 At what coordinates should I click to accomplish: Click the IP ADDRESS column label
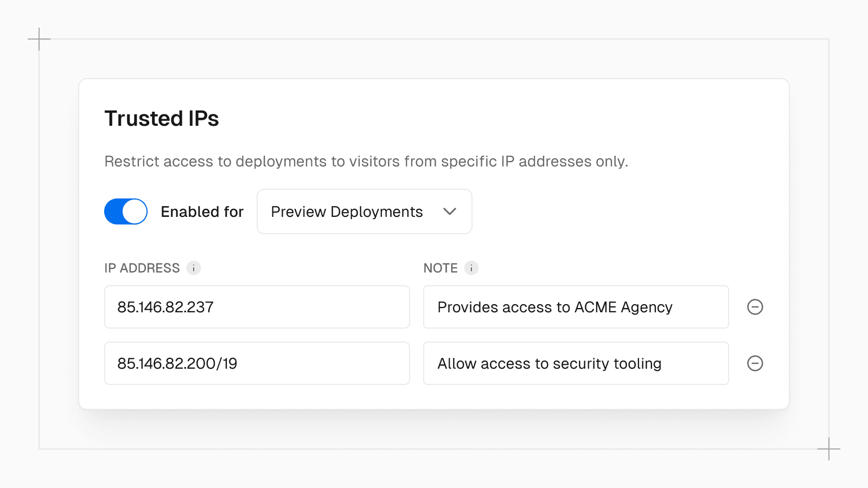(142, 268)
